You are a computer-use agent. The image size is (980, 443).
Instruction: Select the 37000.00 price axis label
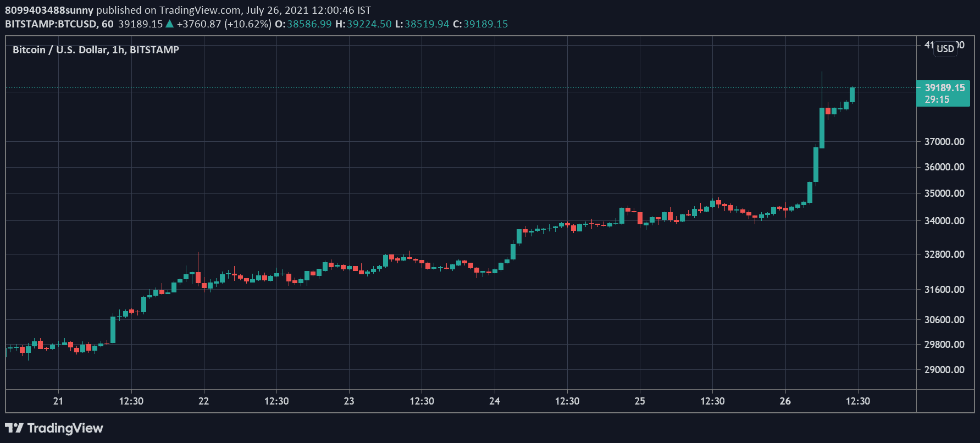coord(944,142)
